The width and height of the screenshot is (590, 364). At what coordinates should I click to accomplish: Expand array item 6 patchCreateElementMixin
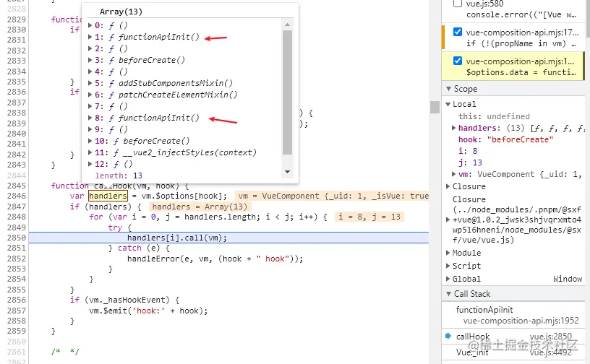[90, 95]
